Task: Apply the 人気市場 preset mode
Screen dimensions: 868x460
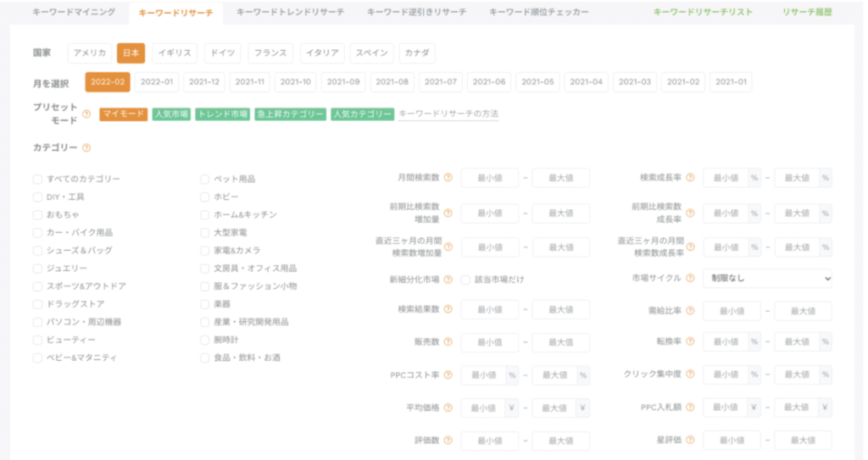Action: click(x=171, y=114)
